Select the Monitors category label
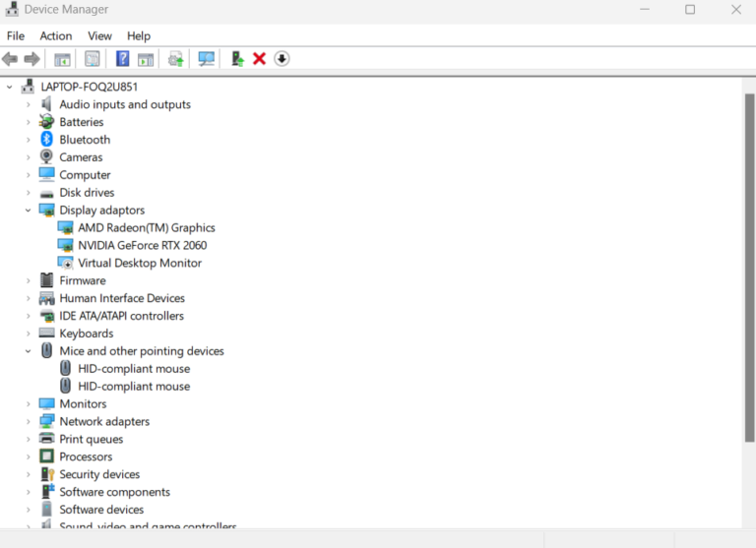Viewport: 756px width, 548px height. 83,404
